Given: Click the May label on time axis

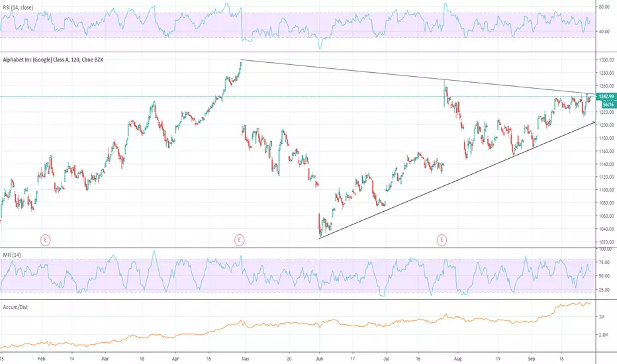Looking at the screenshot, I should [x=246, y=359].
